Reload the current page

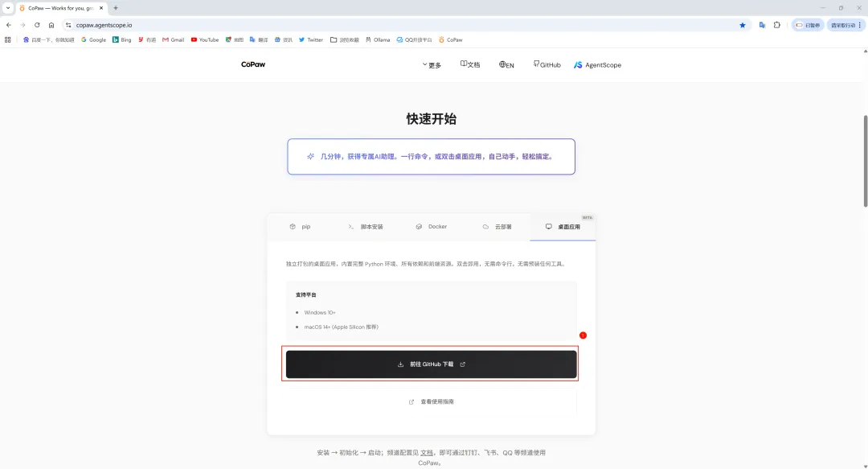[x=37, y=25]
